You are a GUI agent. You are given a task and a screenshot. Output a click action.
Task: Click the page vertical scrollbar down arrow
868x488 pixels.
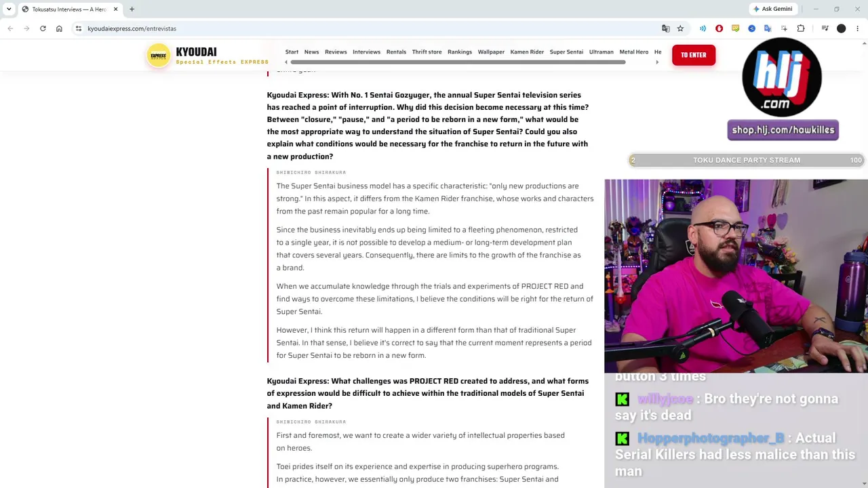tap(863, 484)
